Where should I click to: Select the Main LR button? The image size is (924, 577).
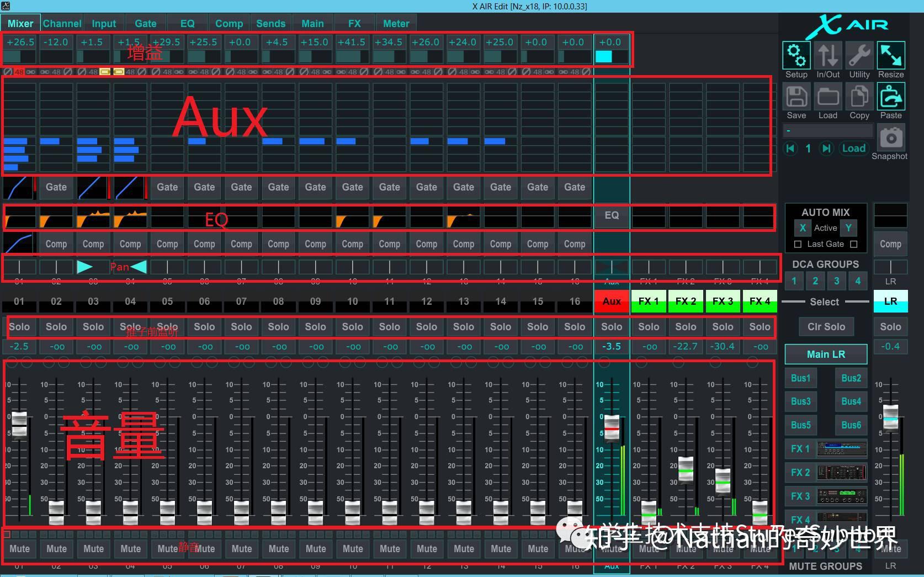pyautogui.click(x=826, y=354)
